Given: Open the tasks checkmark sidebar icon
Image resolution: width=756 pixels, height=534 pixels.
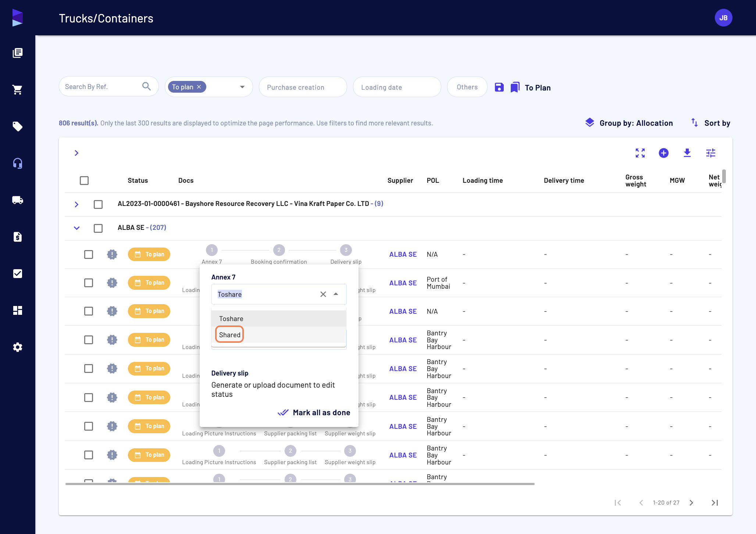Looking at the screenshot, I should (x=18, y=274).
